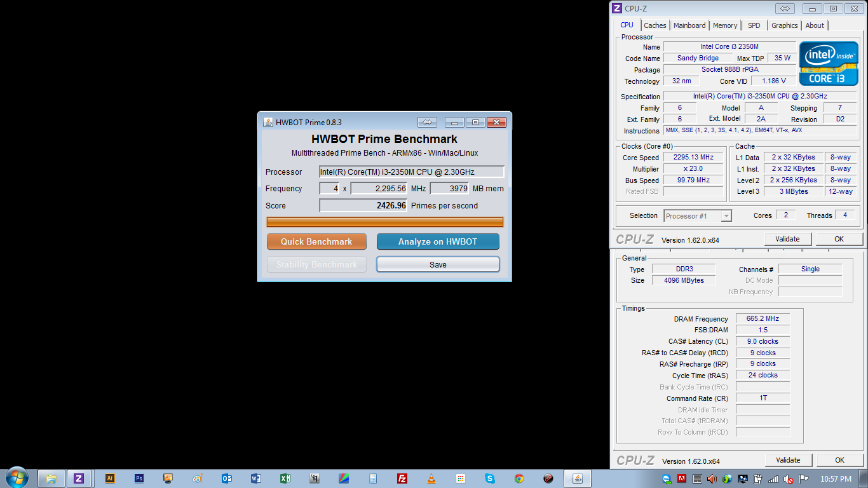Switch to About tab in CPU-Z
This screenshot has height=488, width=868.
click(x=815, y=25)
